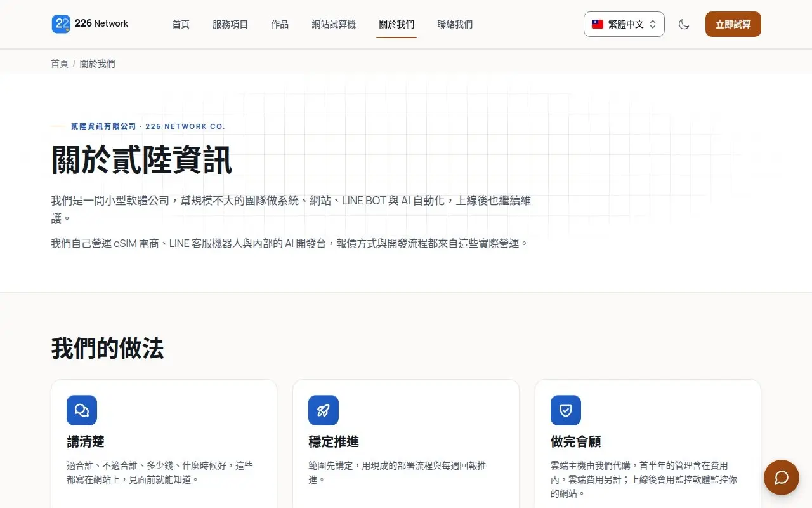Click the 226 Network brand name

click(x=101, y=23)
